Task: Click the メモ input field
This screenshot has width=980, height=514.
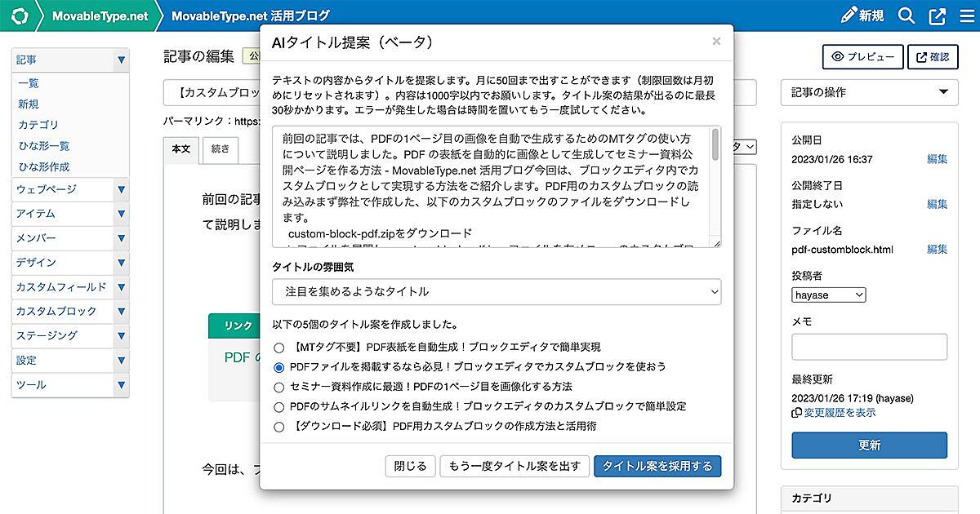Action: [869, 347]
